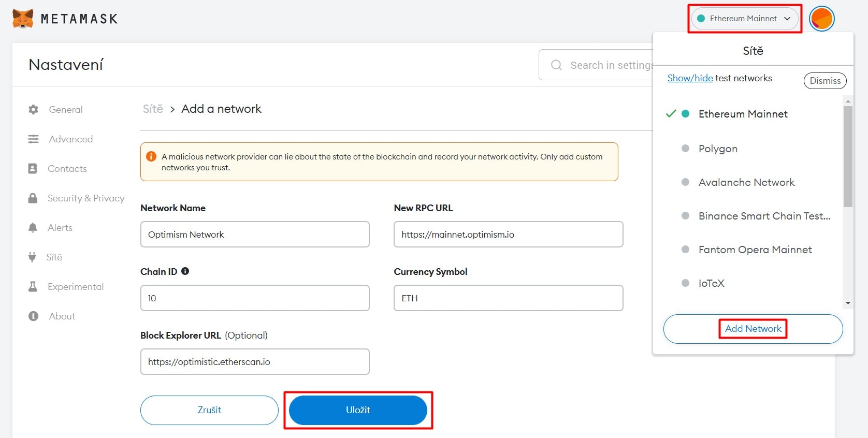Click the blue Uložit button

click(x=358, y=410)
